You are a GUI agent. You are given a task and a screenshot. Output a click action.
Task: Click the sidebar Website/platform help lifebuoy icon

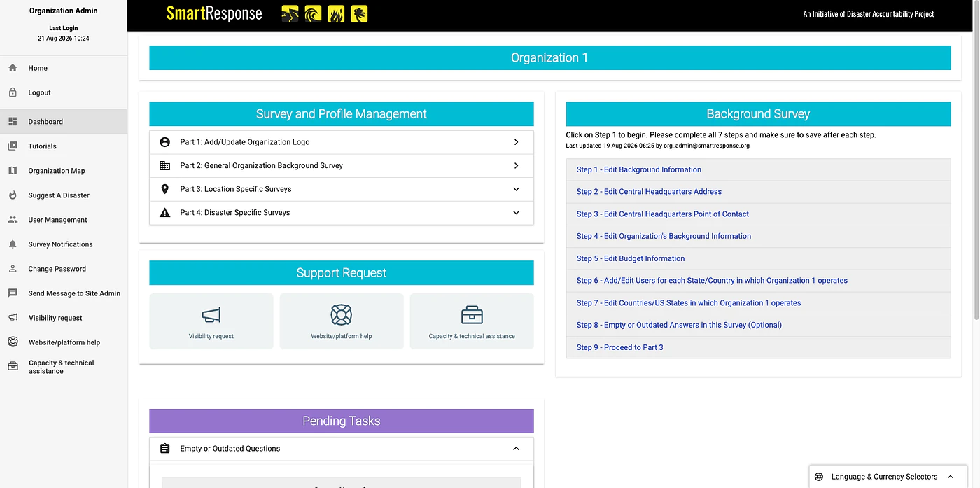point(13,342)
